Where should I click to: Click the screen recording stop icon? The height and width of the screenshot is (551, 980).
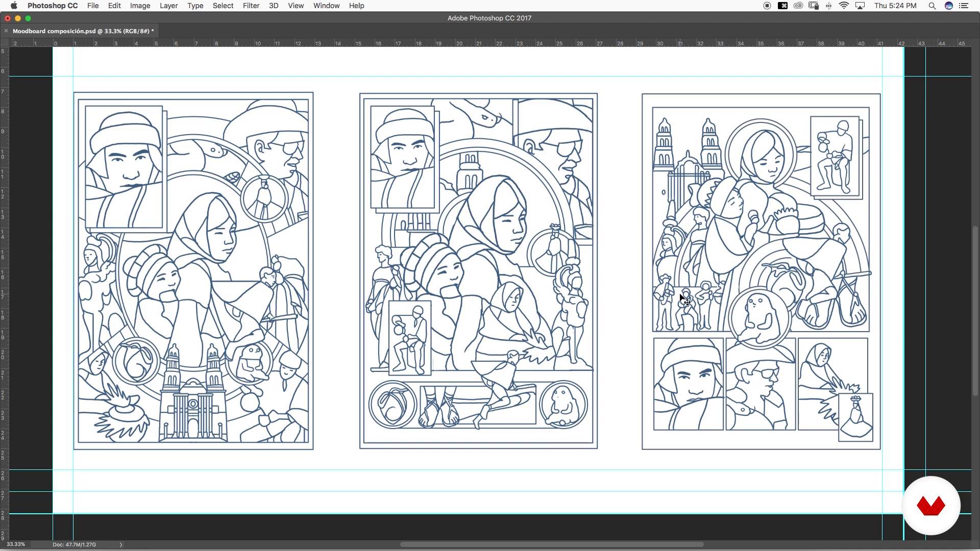pos(767,6)
